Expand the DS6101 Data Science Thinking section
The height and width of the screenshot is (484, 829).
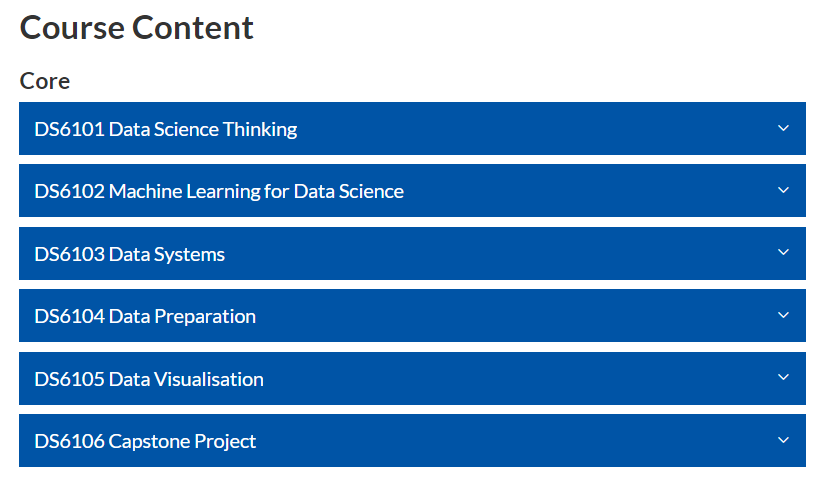coord(411,129)
